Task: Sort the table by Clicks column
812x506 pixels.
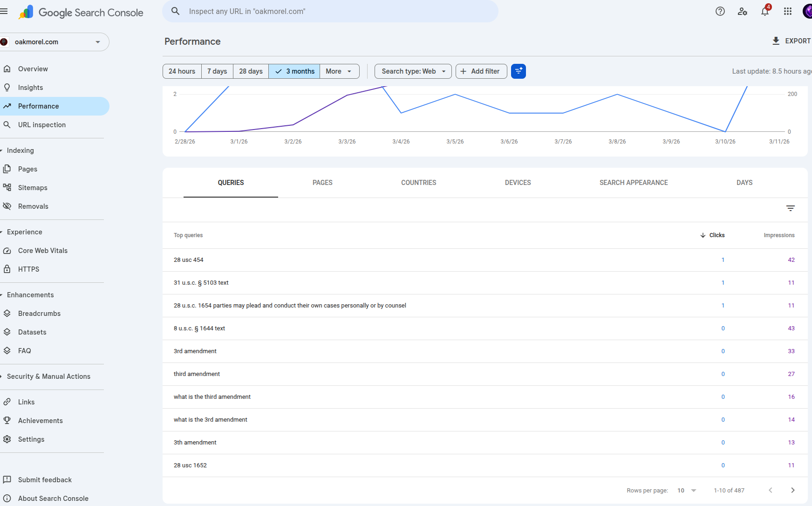Action: pos(713,235)
